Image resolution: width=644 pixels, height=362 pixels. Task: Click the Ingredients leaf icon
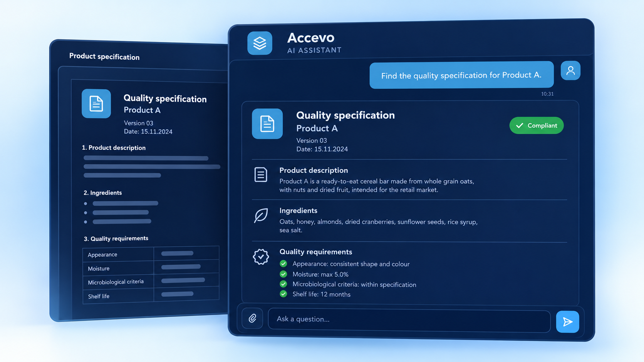(261, 215)
